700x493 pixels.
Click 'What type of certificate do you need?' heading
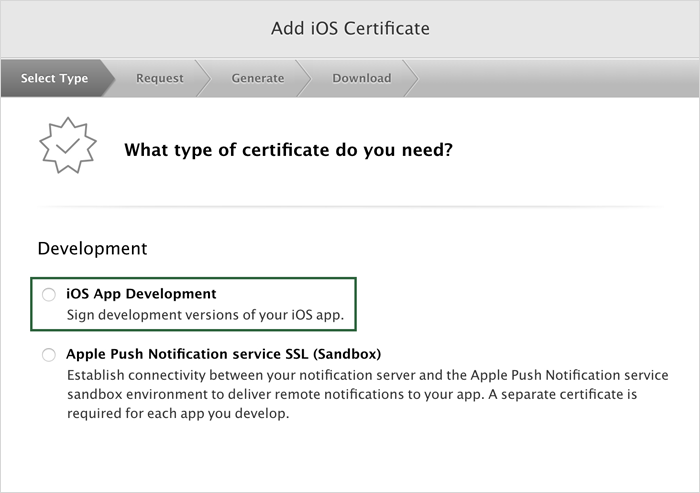click(288, 150)
